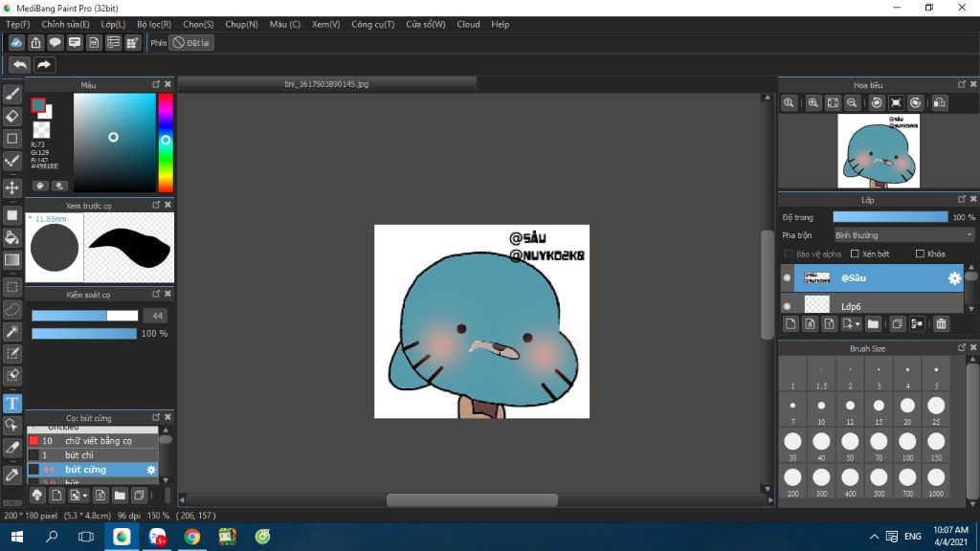980x551 pixels.
Task: Toggle the Xén bớt clipping checkbox
Action: click(855, 253)
